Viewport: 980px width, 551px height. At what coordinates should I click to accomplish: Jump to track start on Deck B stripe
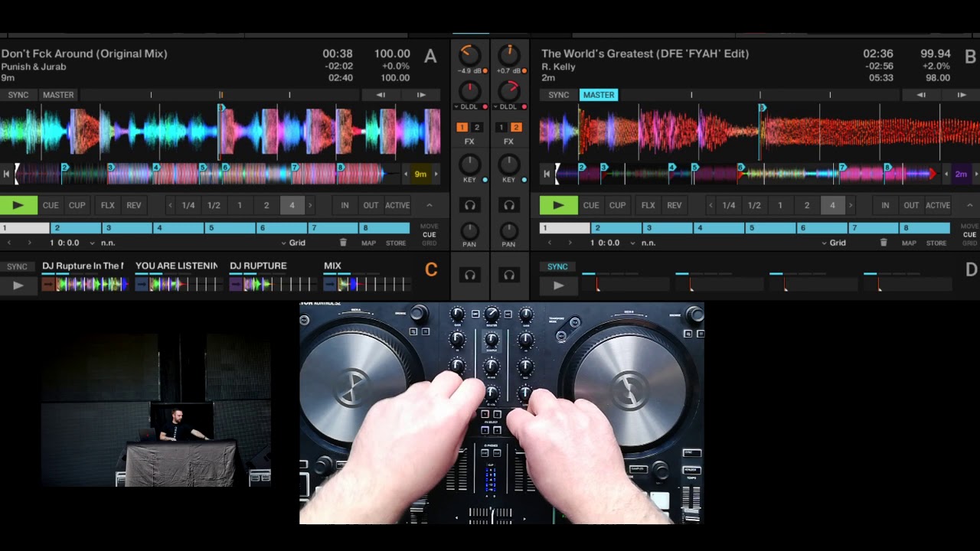point(546,174)
